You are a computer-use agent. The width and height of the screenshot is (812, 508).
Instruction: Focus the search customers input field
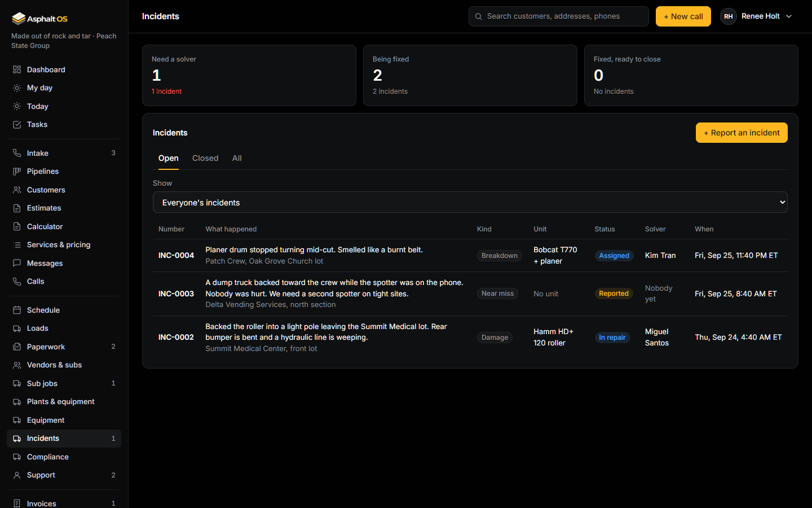(559, 16)
